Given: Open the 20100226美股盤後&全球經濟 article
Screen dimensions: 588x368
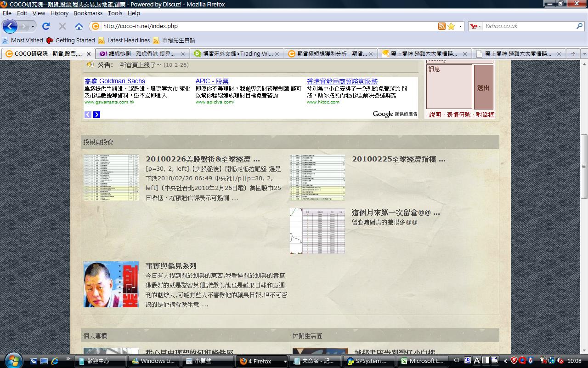Looking at the screenshot, I should (x=203, y=160).
